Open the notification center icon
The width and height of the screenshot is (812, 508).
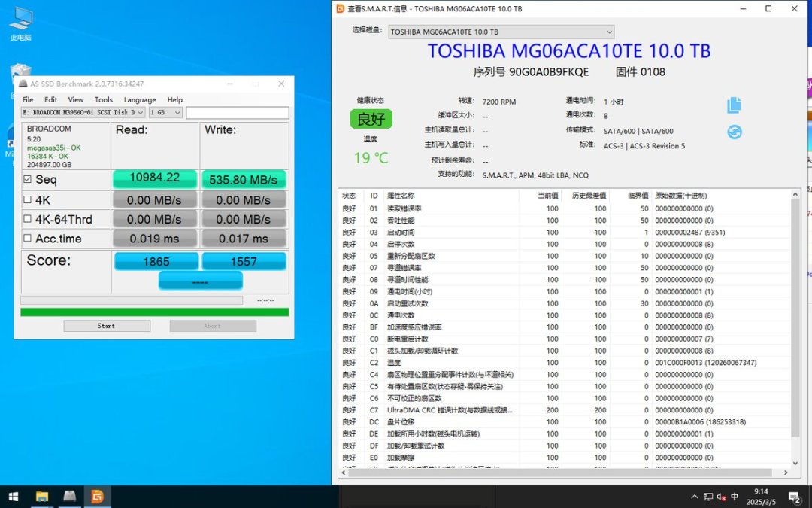point(795,497)
